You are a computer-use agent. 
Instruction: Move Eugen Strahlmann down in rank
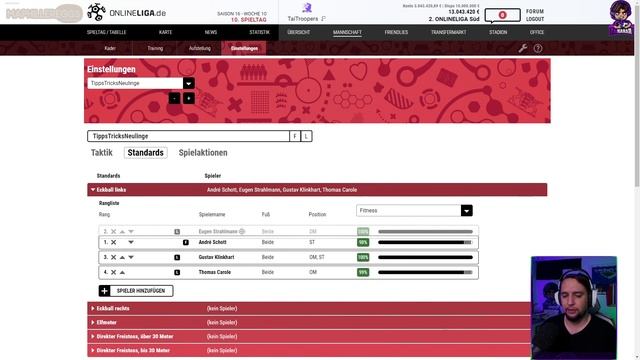tap(131, 231)
